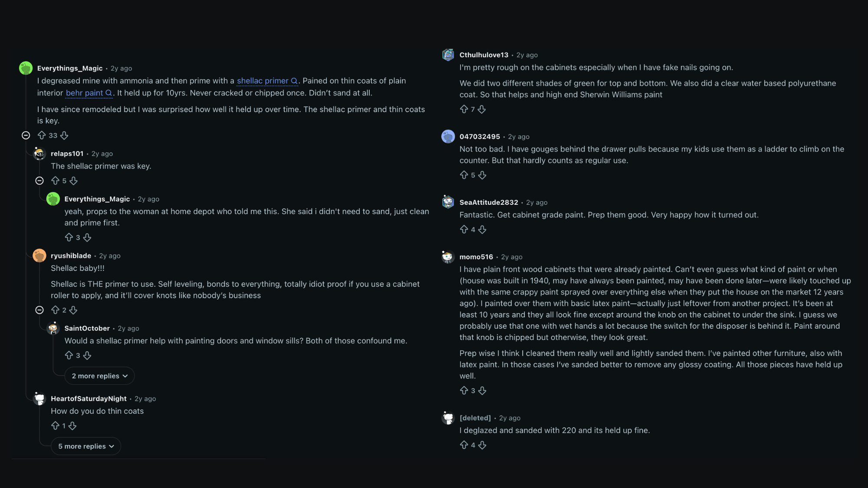Open ryushiblade's avatar
Screen dimensions: 868x488
pyautogui.click(x=39, y=255)
